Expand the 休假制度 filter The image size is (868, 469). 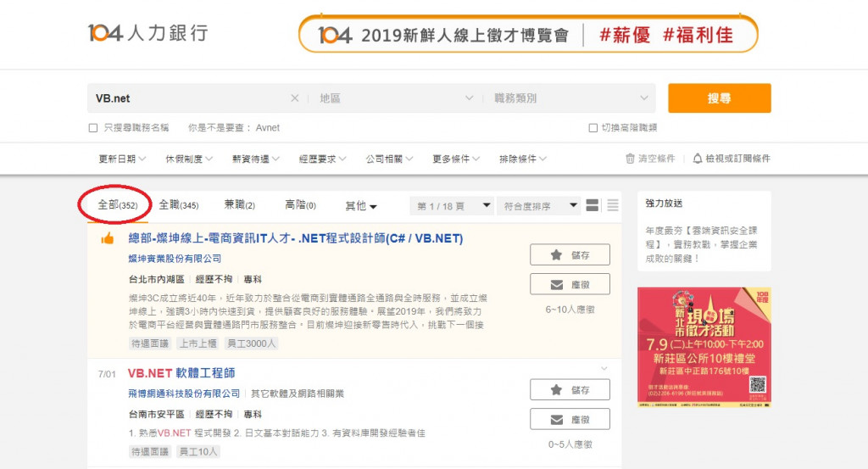189,159
